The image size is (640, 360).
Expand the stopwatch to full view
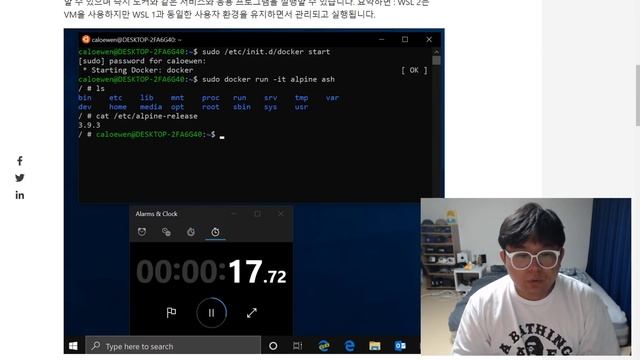coord(252,313)
